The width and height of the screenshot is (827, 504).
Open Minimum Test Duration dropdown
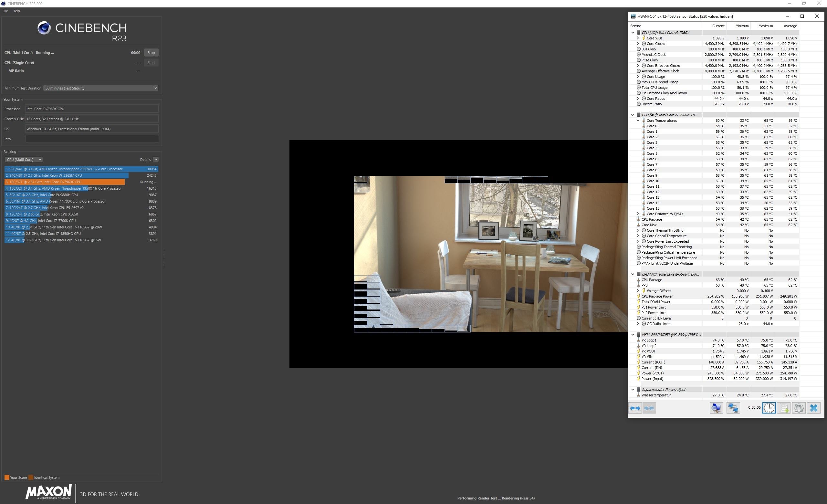(101, 88)
